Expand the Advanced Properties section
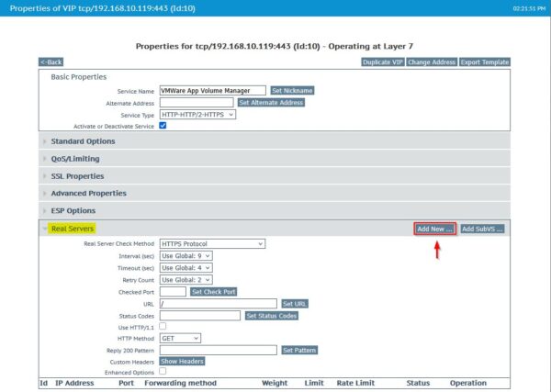Viewport: 551px width, 392px height. coord(274,193)
